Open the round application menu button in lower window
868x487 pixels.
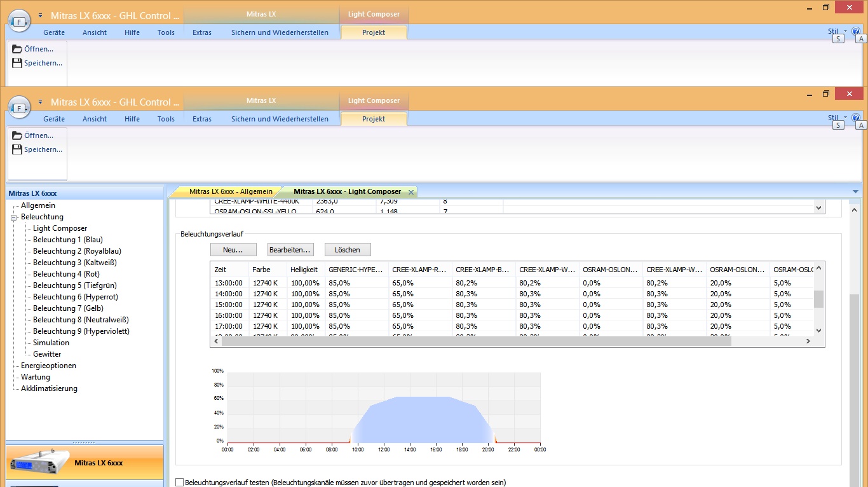pos(19,108)
